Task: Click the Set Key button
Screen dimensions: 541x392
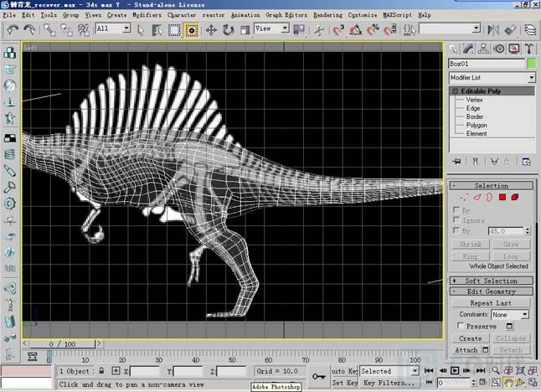Action: coord(344,383)
